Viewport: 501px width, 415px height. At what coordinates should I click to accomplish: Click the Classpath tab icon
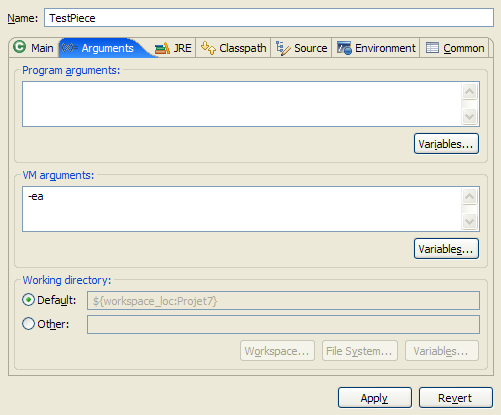coord(208,48)
